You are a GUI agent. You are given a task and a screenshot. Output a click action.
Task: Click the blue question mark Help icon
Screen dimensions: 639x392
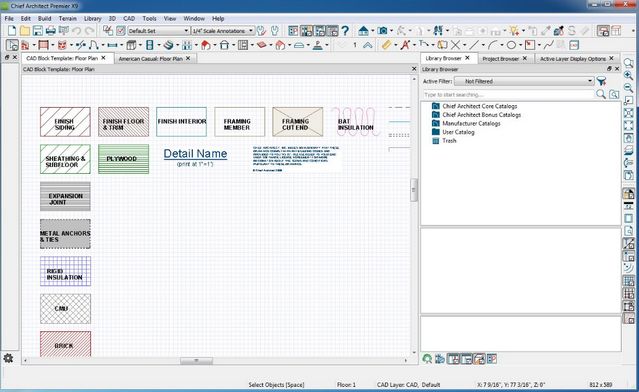[x=345, y=31]
